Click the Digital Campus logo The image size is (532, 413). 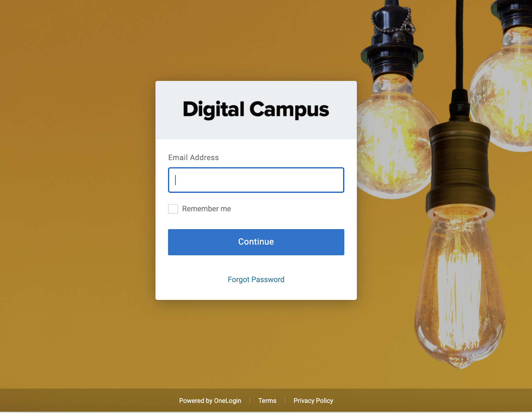(x=256, y=110)
